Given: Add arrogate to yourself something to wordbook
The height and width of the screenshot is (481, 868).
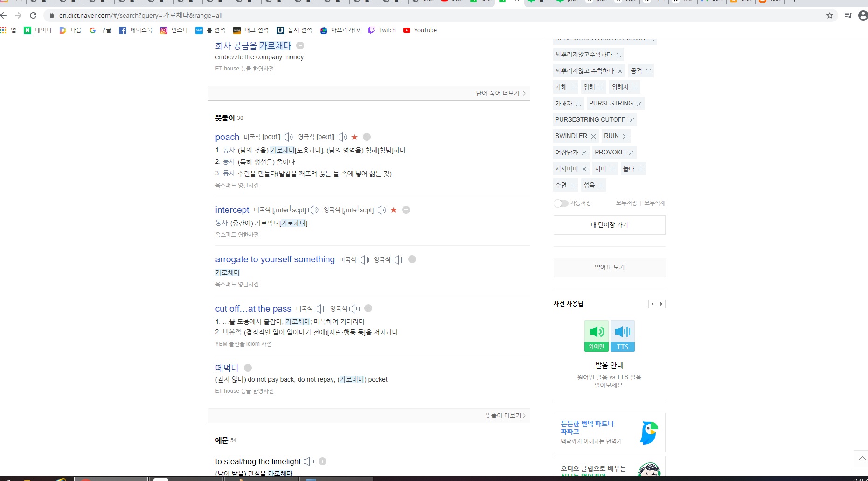Looking at the screenshot, I should pyautogui.click(x=412, y=259).
